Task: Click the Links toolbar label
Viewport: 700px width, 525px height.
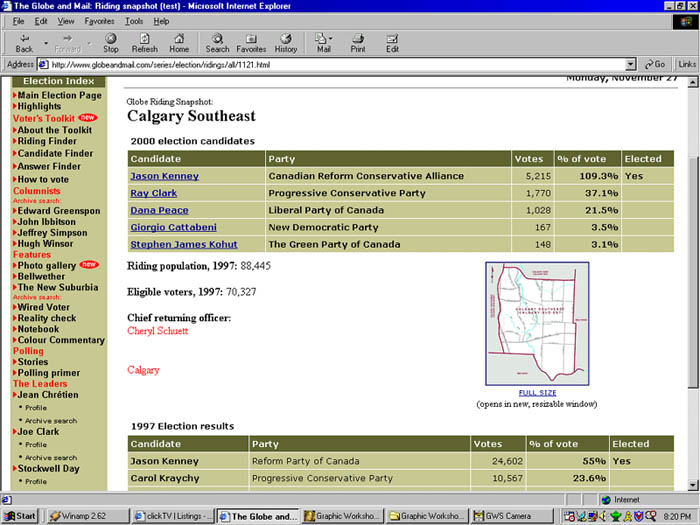Action: pyautogui.click(x=687, y=64)
